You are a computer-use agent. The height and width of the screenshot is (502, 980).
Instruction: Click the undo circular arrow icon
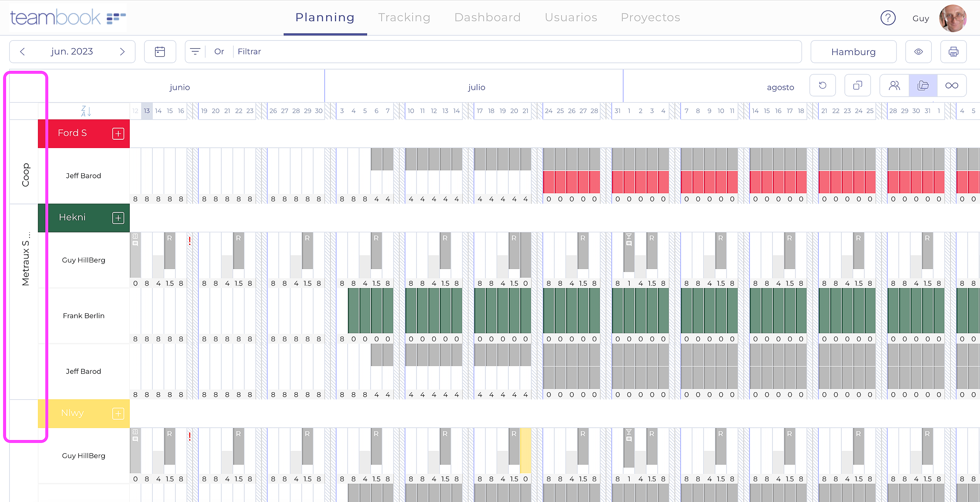(822, 85)
